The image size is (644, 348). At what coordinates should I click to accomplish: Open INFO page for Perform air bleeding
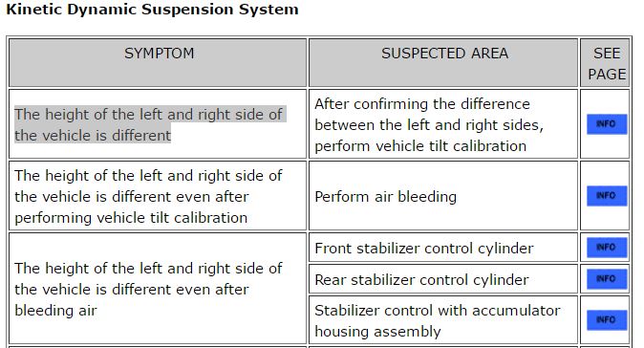[607, 196]
